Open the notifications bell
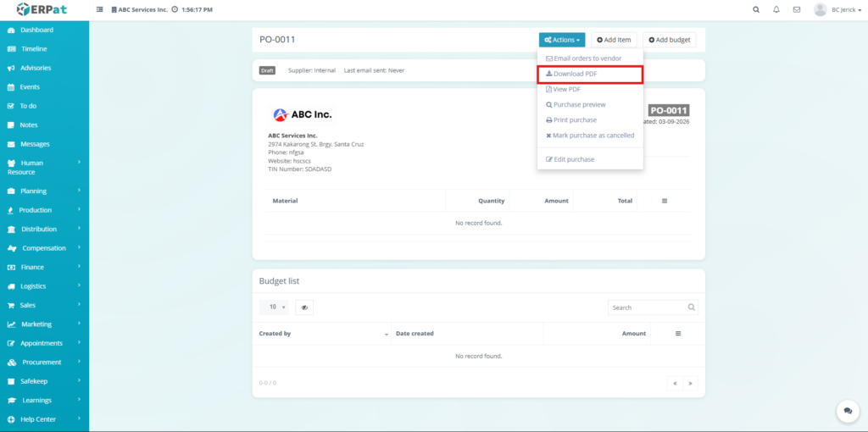The image size is (868, 432). [776, 9]
